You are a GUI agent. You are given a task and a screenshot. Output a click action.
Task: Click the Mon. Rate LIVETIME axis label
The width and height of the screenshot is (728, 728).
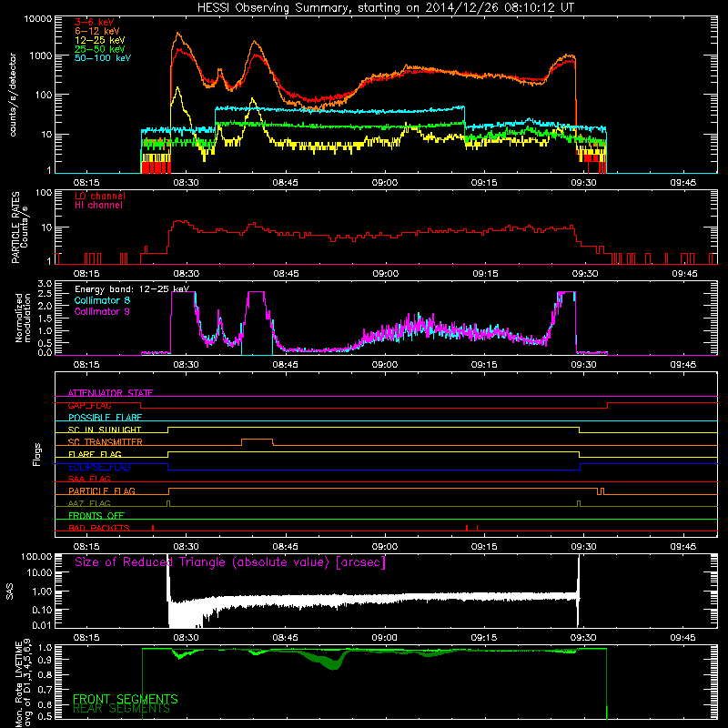click(23, 683)
